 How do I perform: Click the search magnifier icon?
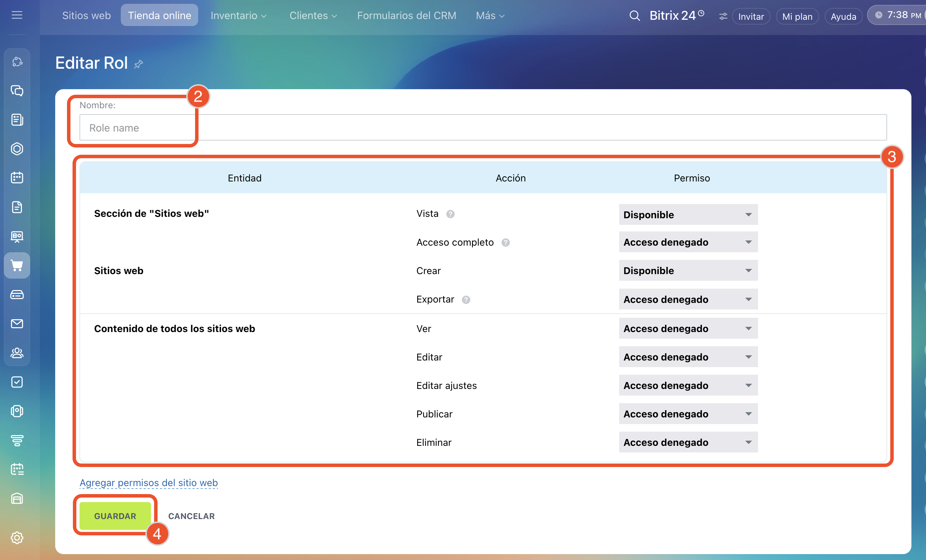point(634,16)
